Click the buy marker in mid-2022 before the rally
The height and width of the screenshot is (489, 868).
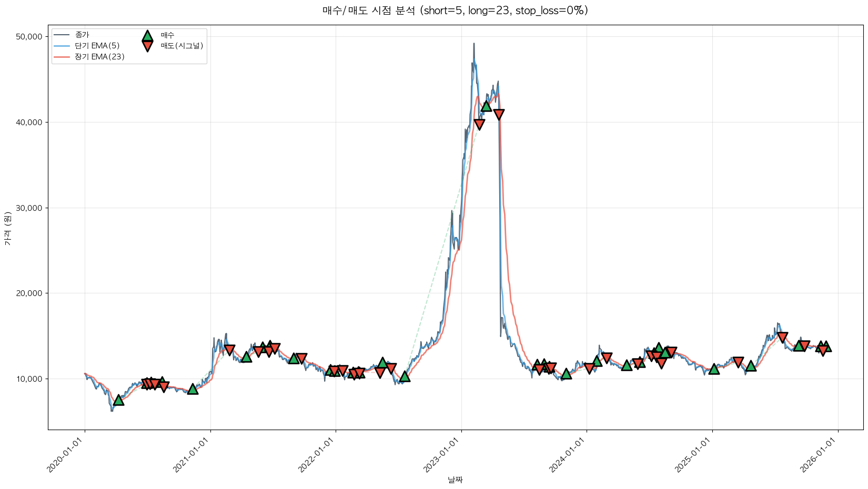point(405,376)
